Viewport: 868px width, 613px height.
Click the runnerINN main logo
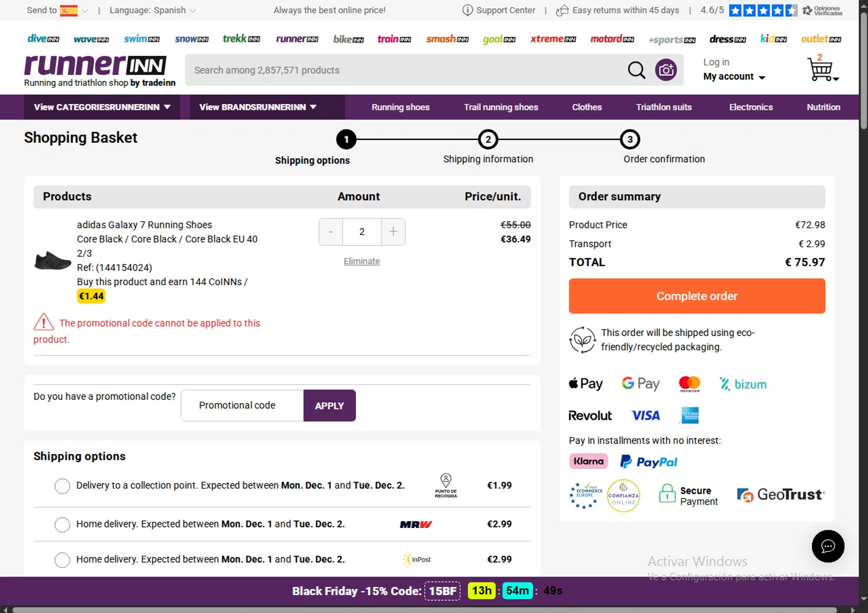(x=95, y=65)
